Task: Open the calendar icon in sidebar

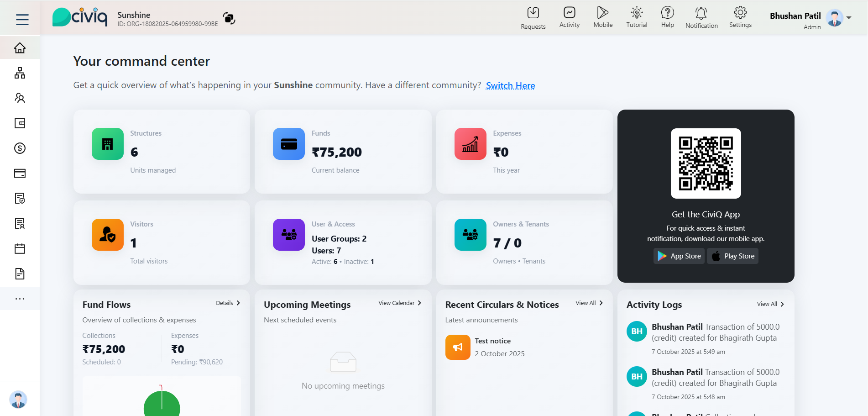Action: [x=20, y=249]
